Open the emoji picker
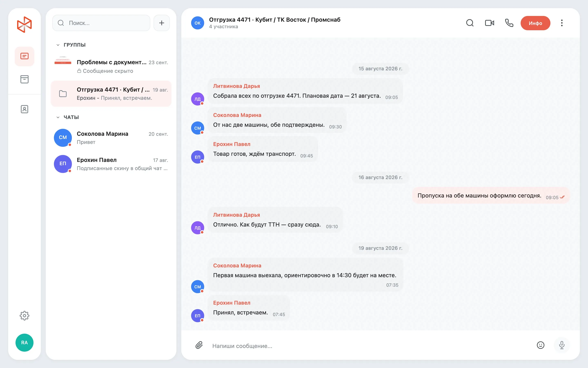This screenshot has height=368, width=588. 540,345
